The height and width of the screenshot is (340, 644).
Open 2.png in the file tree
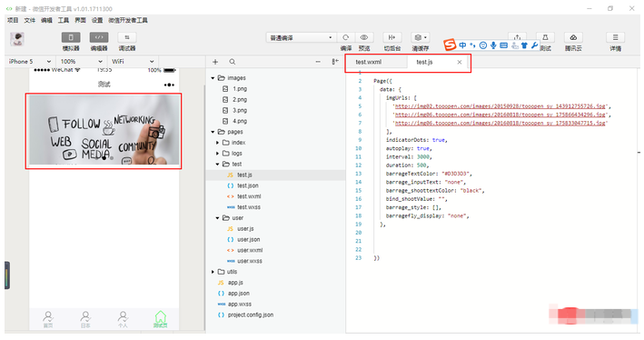(x=240, y=99)
